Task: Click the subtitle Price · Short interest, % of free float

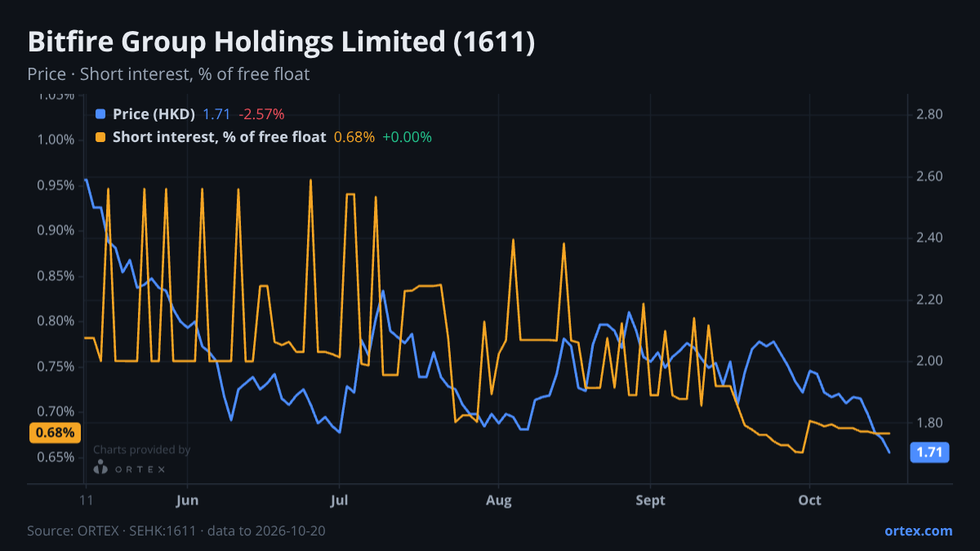Action: click(168, 74)
